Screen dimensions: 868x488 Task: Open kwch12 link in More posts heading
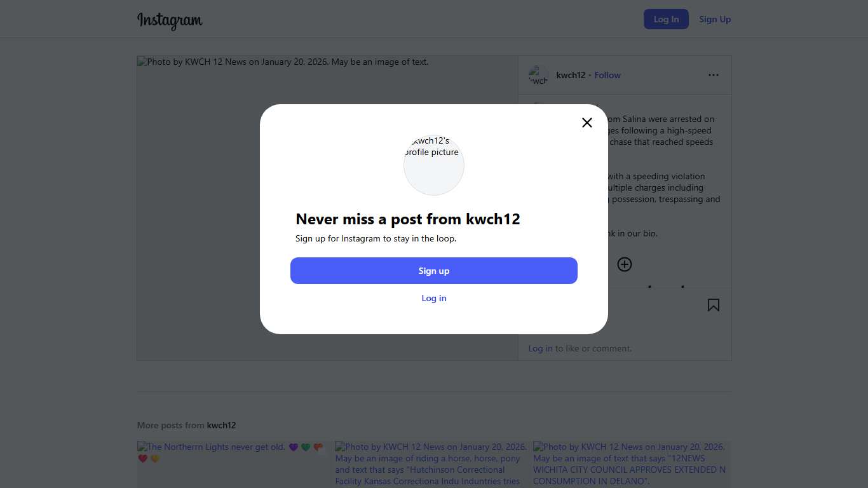(221, 425)
